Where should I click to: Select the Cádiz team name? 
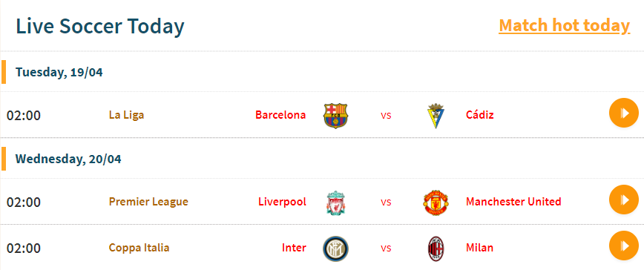(480, 114)
